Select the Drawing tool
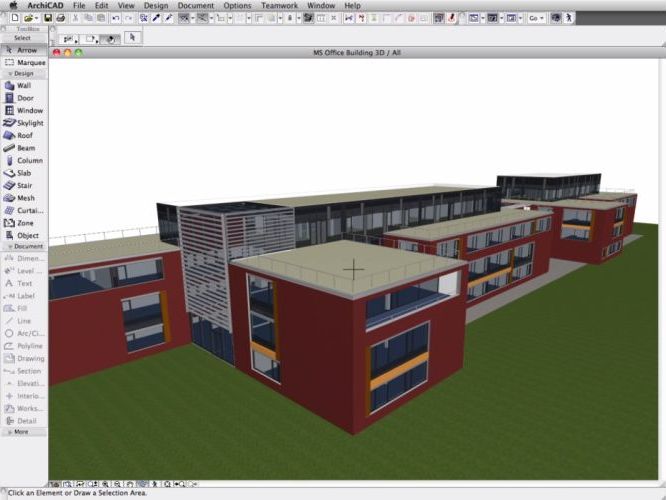This screenshot has width=666, height=500. tap(24, 359)
